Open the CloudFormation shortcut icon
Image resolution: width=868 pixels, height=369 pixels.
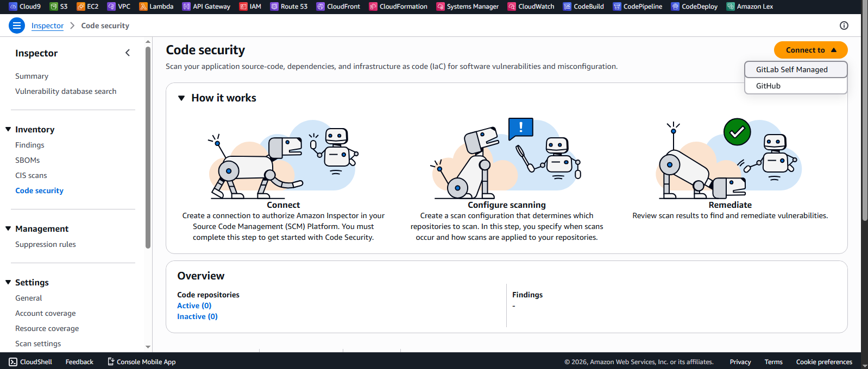373,7
